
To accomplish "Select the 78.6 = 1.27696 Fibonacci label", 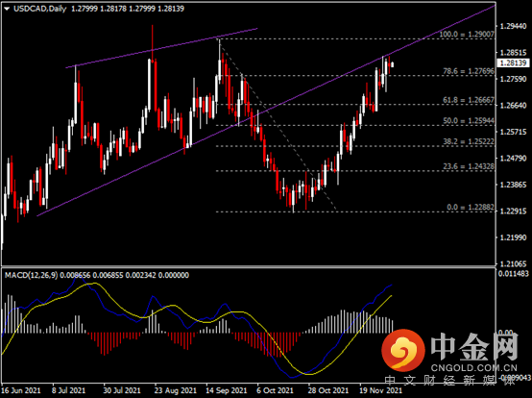I will click(x=469, y=71).
